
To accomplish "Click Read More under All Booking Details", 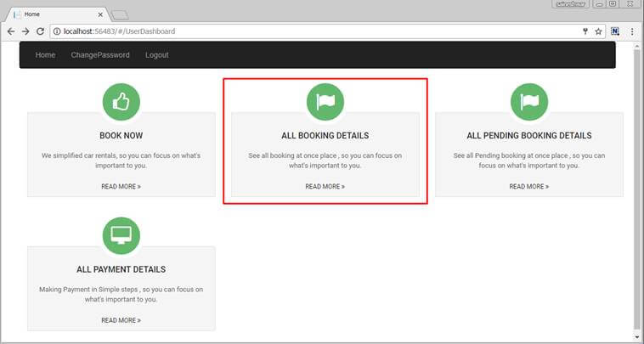I will pos(325,186).
